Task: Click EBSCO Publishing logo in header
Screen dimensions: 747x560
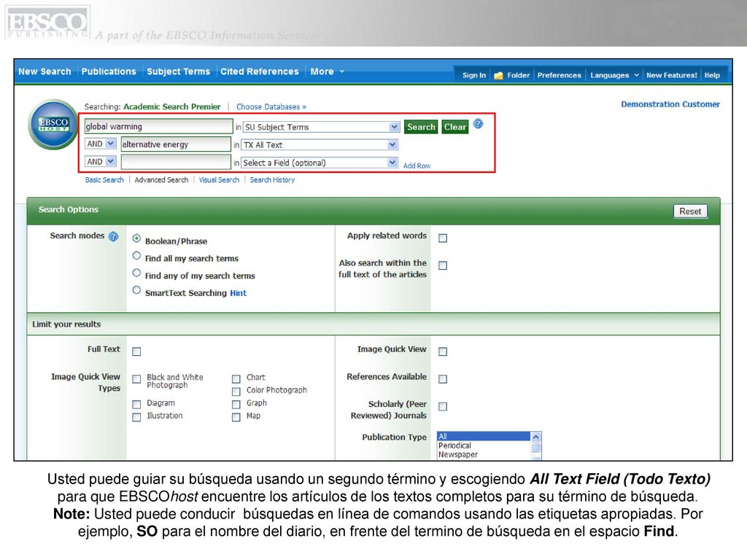Action: 47,23
